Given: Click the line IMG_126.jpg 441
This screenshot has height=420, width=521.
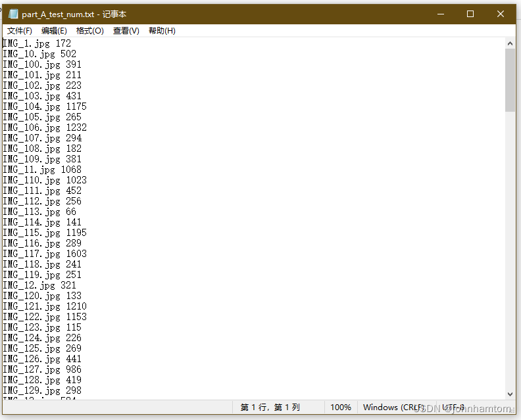Looking at the screenshot, I should 42,359.
